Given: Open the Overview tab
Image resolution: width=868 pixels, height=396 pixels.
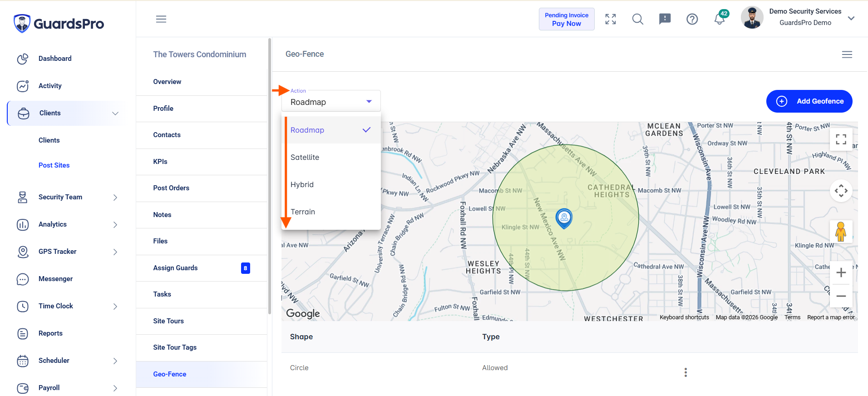Looking at the screenshot, I should tap(202, 82).
